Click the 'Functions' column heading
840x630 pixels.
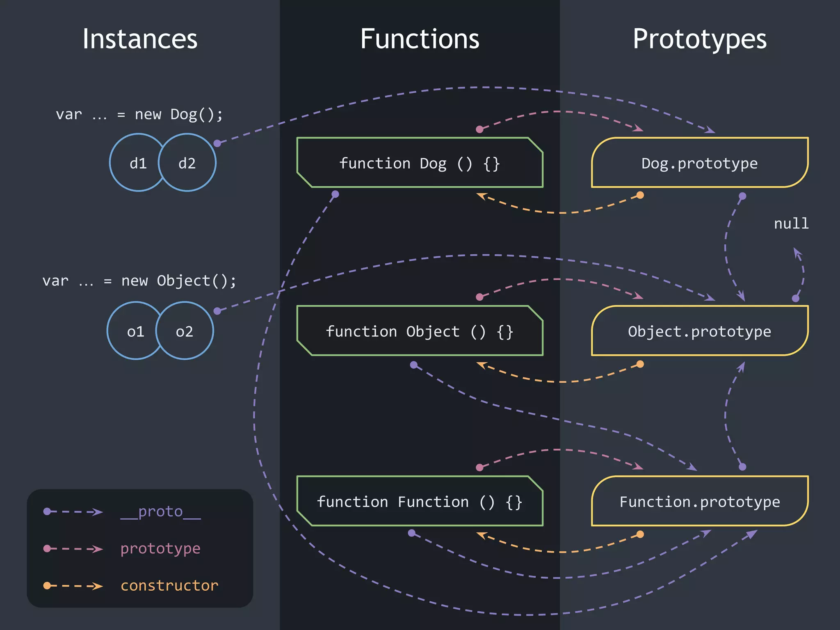[420, 39]
